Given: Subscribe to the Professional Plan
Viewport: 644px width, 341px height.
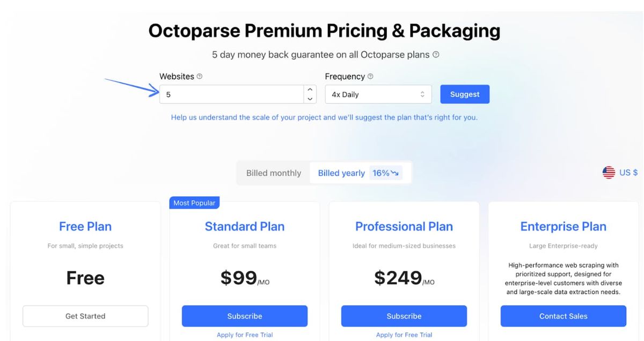Looking at the screenshot, I should 404,316.
